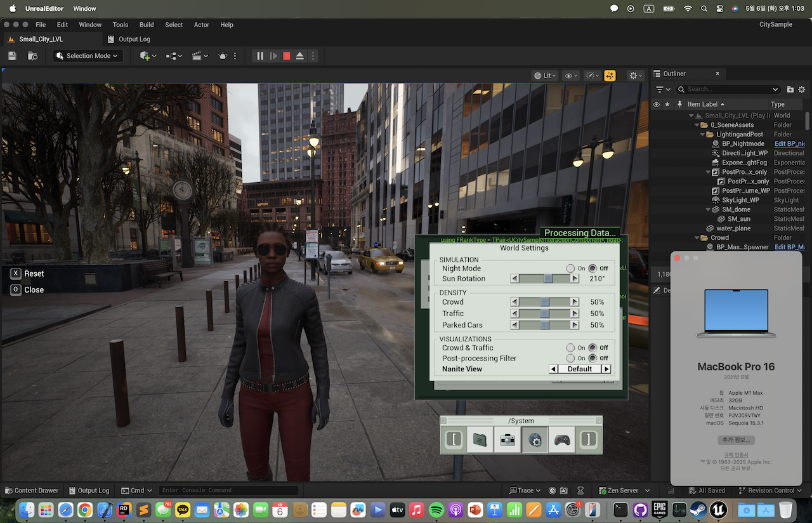Turn Night Mode On
Screen dimensions: 812x523
(570, 268)
